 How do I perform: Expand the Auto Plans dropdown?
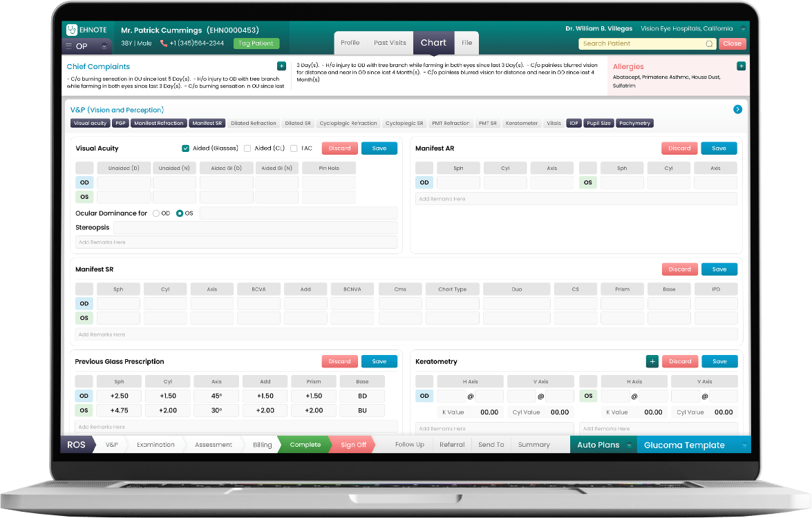[629, 445]
